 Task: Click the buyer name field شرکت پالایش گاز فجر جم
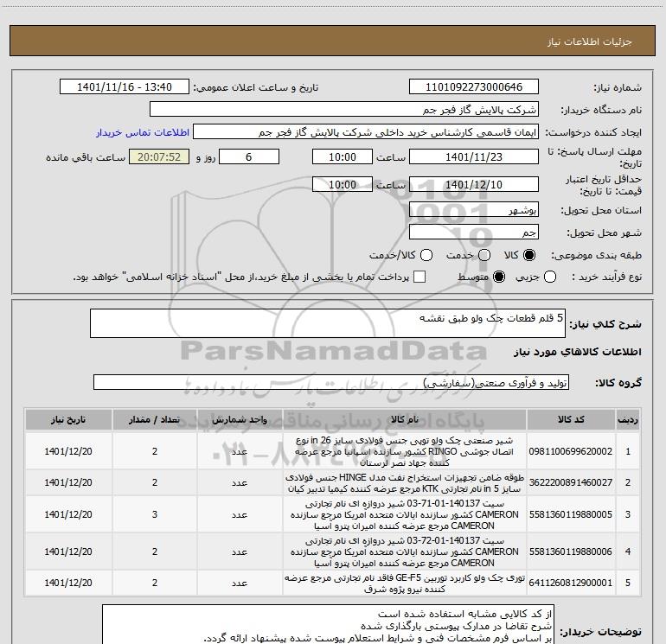coord(344,110)
